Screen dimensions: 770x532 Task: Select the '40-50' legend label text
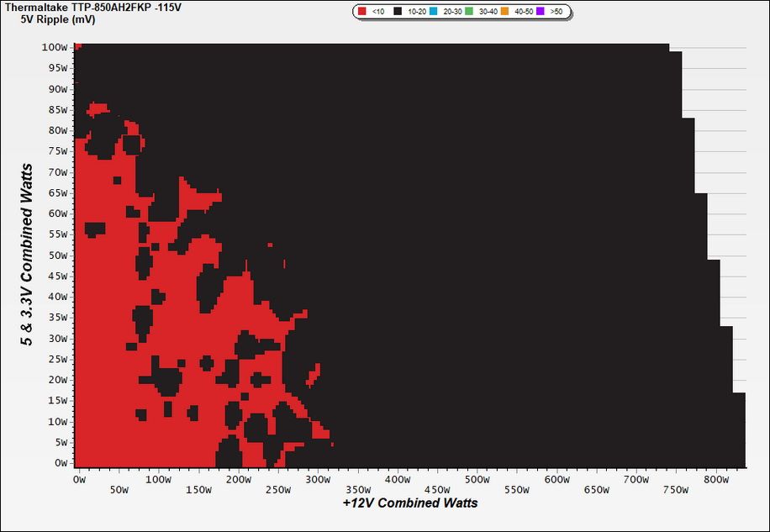click(x=524, y=12)
